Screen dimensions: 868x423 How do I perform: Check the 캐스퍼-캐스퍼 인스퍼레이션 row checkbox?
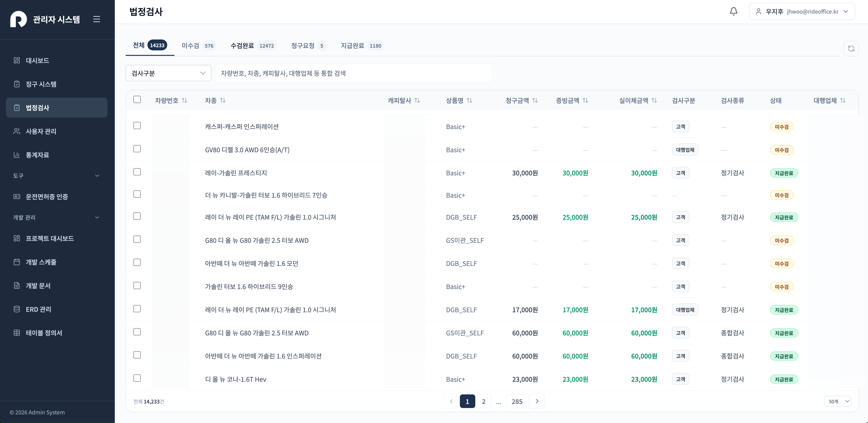[x=137, y=125]
